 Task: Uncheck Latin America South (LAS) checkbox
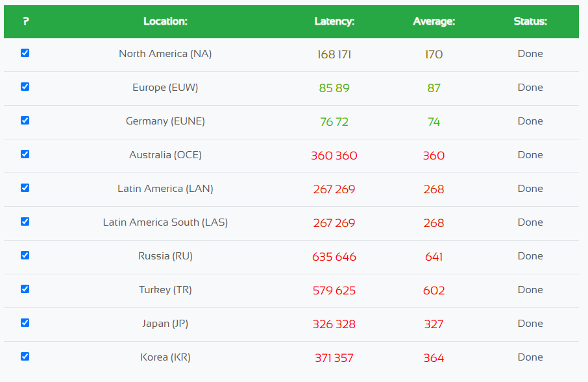[25, 222]
